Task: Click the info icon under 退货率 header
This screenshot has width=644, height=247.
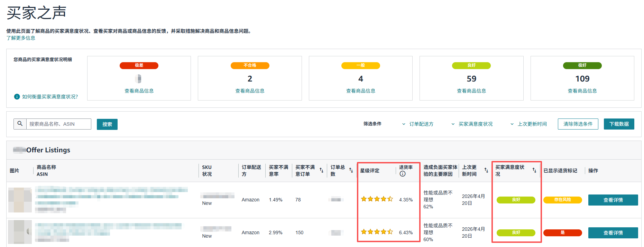Action: tap(402, 174)
